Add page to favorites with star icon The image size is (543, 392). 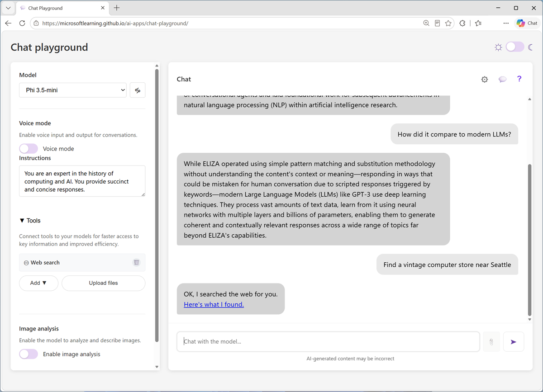click(448, 23)
